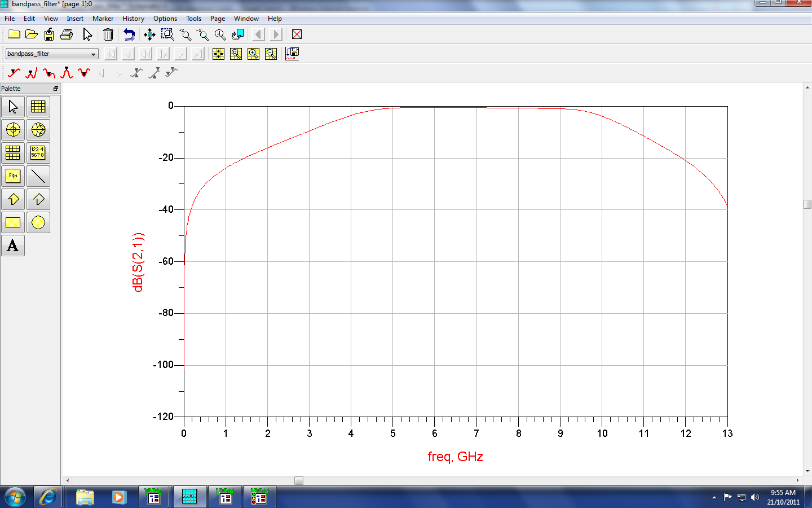Image resolution: width=812 pixels, height=508 pixels.
Task: Zoom in by two with magnifier icon
Action: pos(185,35)
